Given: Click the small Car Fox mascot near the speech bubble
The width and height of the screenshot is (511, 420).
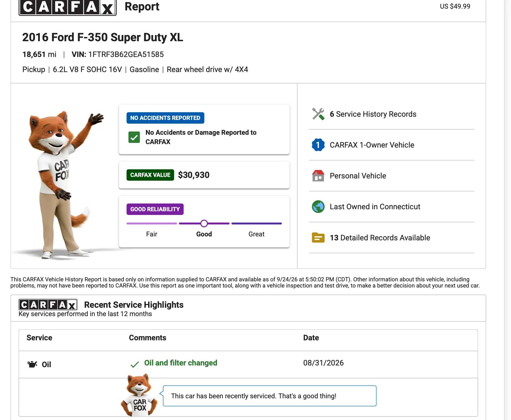Looking at the screenshot, I should pyautogui.click(x=139, y=395).
